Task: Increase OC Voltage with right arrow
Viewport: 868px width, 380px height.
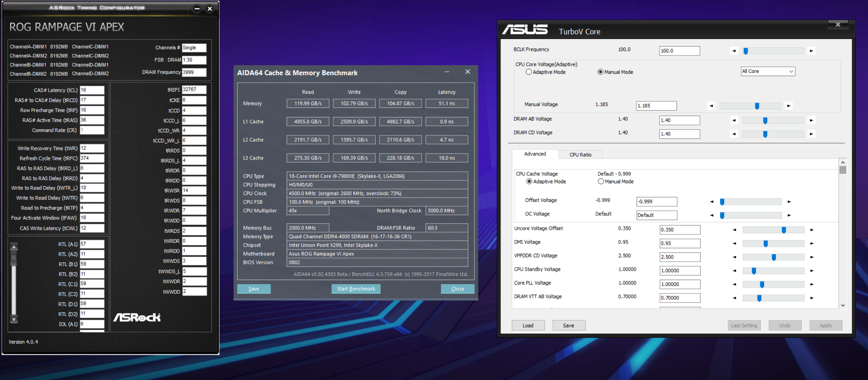Action: pos(789,215)
